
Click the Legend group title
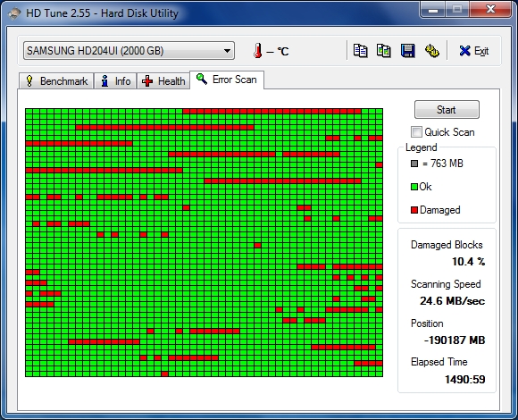pyautogui.click(x=422, y=147)
